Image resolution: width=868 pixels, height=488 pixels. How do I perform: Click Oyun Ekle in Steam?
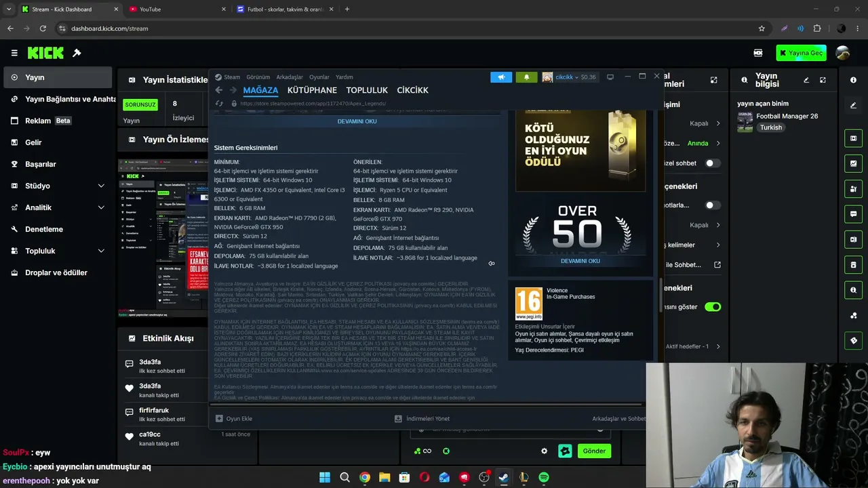tap(234, 419)
